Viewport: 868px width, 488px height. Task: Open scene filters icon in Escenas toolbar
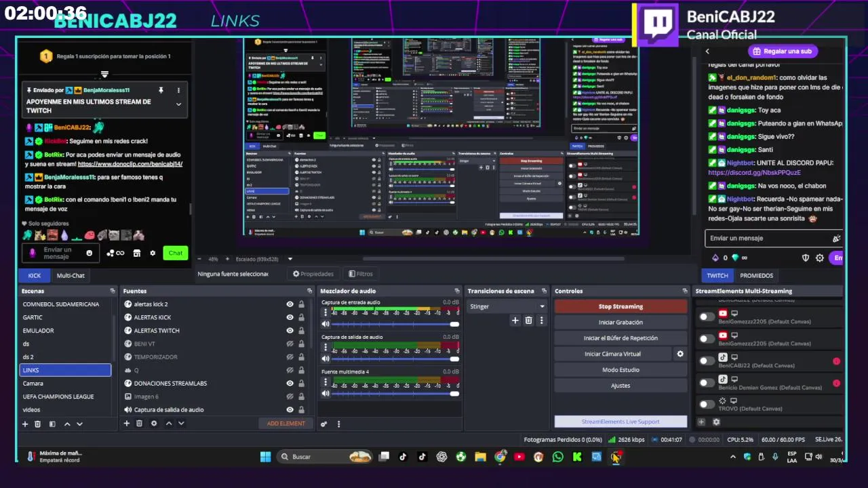coord(52,424)
